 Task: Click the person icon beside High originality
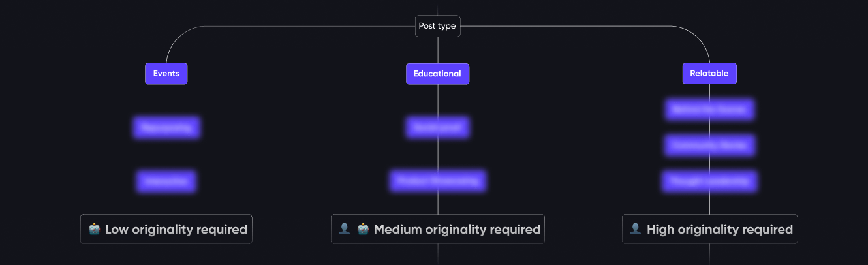coord(635,229)
